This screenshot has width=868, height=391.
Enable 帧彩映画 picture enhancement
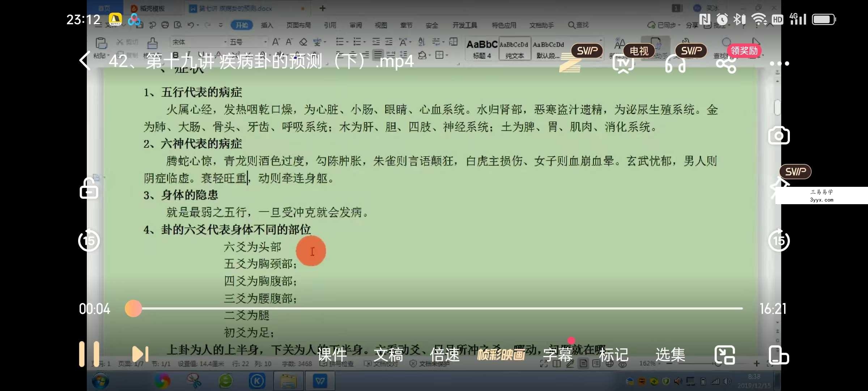tap(501, 355)
